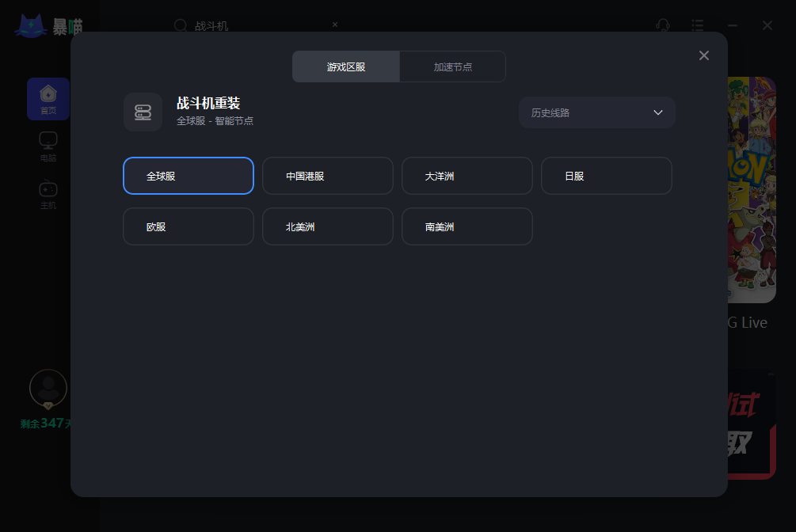Open the red promo banner thumbnail
This screenshot has width=796, height=532.
752,427
